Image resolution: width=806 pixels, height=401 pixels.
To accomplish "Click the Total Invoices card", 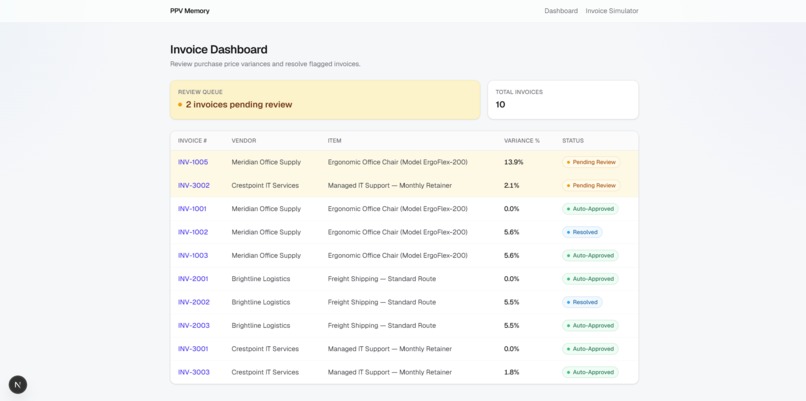I will (563, 100).
